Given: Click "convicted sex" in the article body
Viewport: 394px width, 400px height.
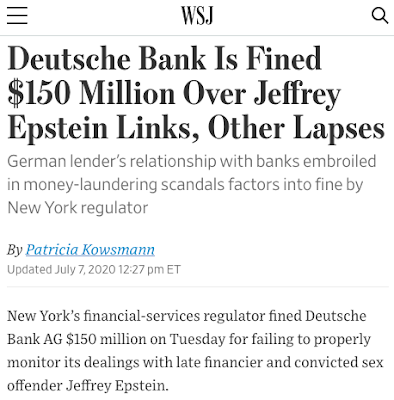Looking at the screenshot, I should pos(339,362).
